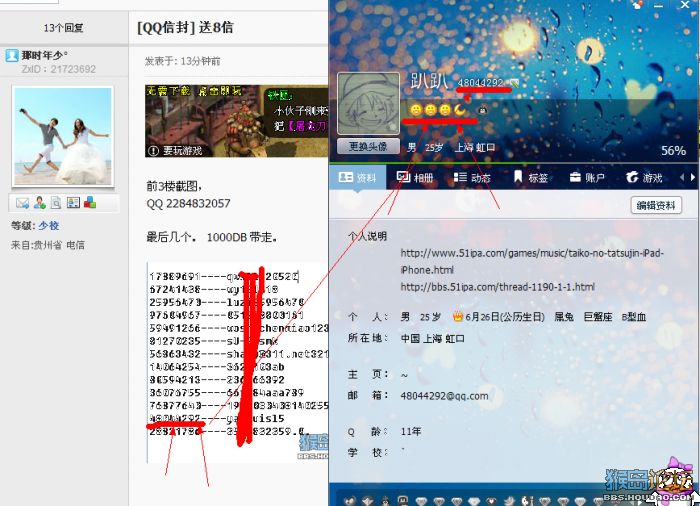Open the 51ipa taiko-no-tatsujin link
Image resolution: width=700 pixels, height=506 pixels.
click(532, 261)
